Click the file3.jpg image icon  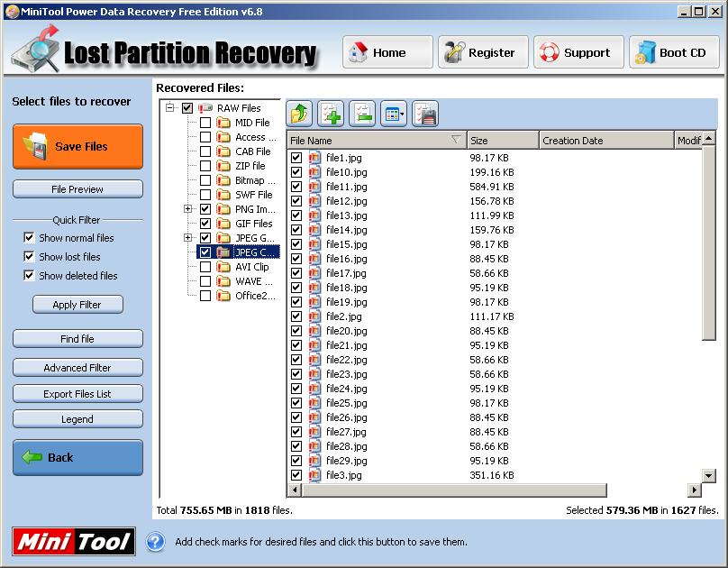tap(314, 475)
